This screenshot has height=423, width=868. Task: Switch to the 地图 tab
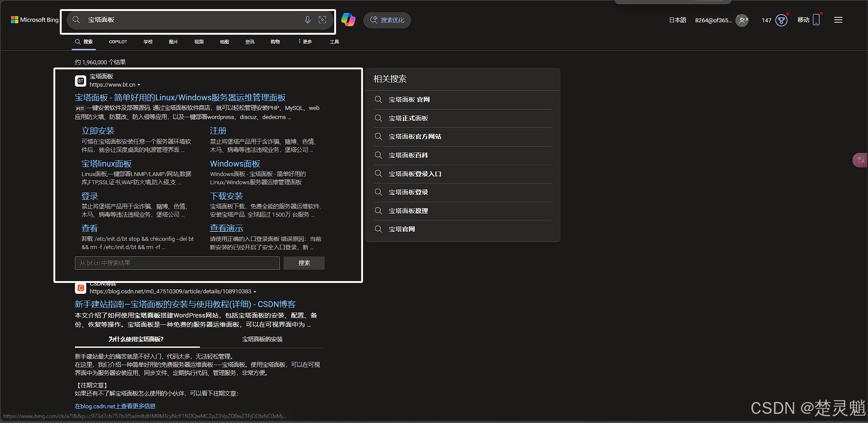pos(224,42)
